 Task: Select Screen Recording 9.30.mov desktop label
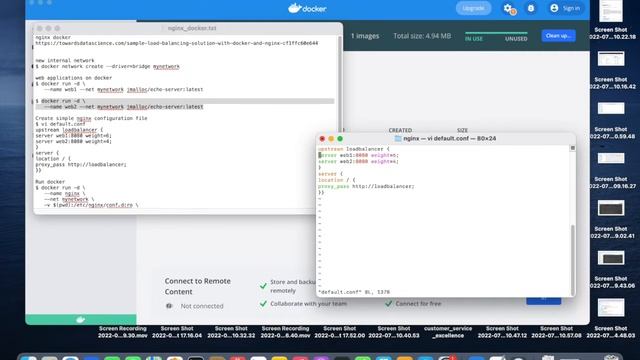(x=122, y=332)
